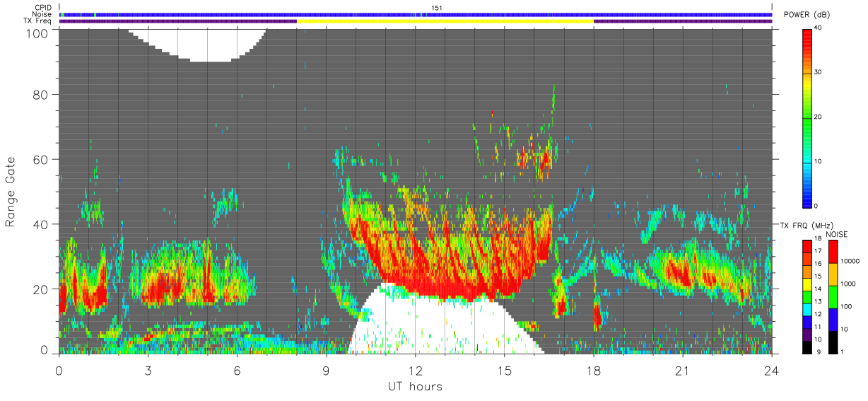Select the yellow segment of the TX Freq bar
Viewport: 868px width, 401px height.
coord(445,21)
